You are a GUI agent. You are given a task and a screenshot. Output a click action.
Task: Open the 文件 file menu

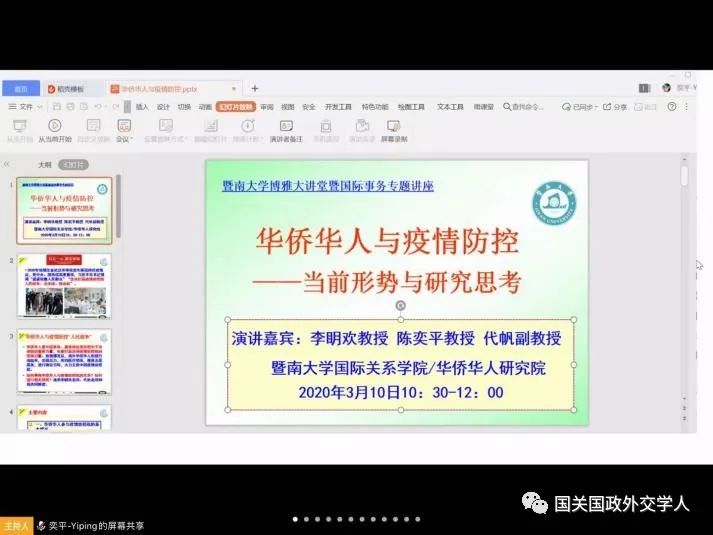21,107
